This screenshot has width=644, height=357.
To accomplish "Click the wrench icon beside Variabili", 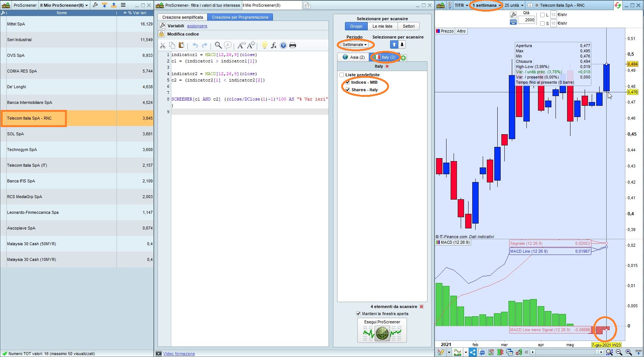I will [x=162, y=25].
